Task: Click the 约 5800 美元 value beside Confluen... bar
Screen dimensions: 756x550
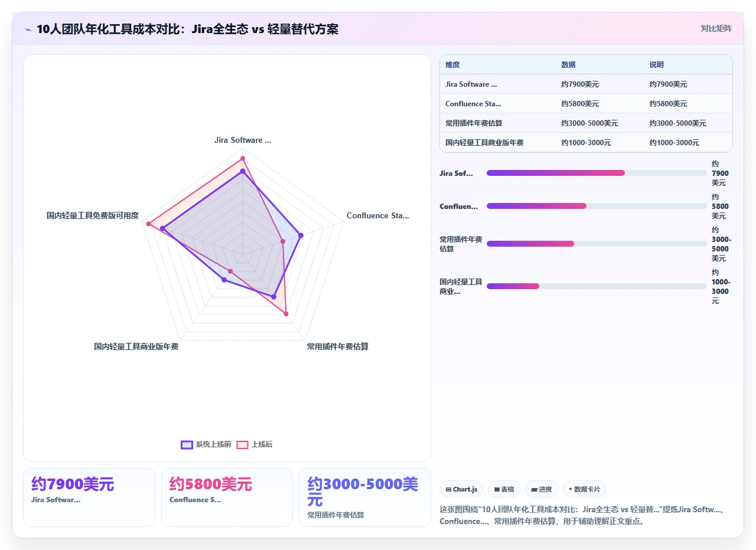Action: click(720, 207)
